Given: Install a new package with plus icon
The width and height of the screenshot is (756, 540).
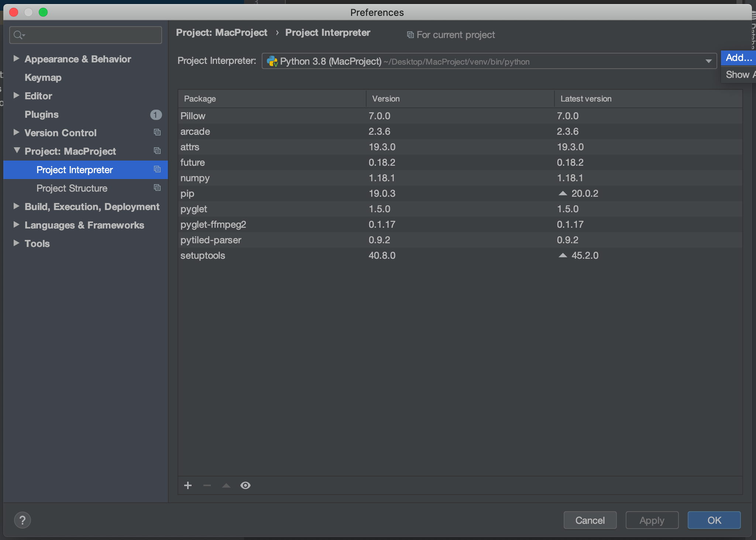Looking at the screenshot, I should pos(188,485).
